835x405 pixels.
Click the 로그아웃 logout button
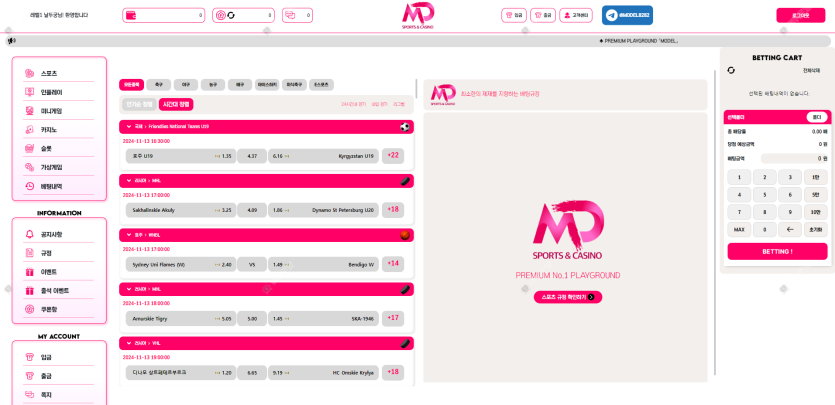[801, 15]
